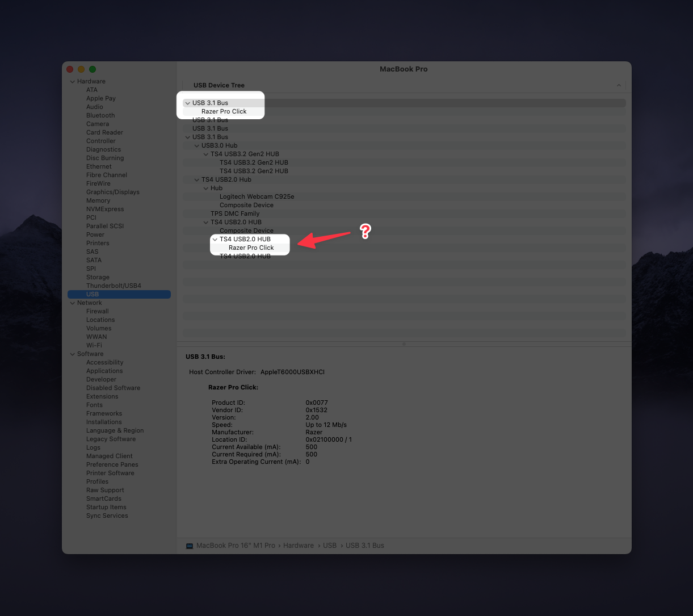
Task: Select Locations under Network
Action: pos(100,320)
